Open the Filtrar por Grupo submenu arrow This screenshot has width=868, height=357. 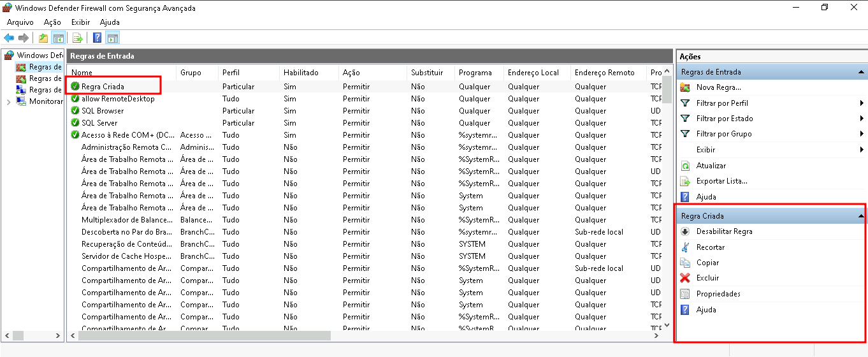[862, 134]
